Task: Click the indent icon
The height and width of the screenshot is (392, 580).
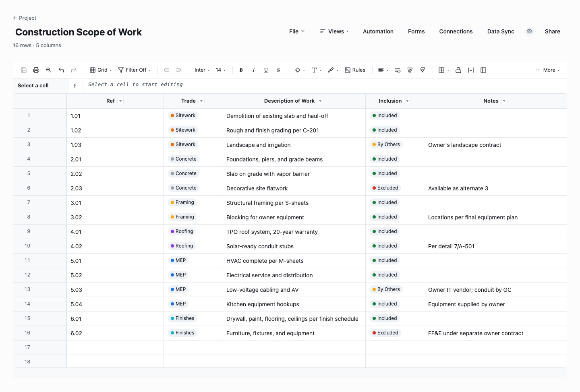Action: click(166, 70)
